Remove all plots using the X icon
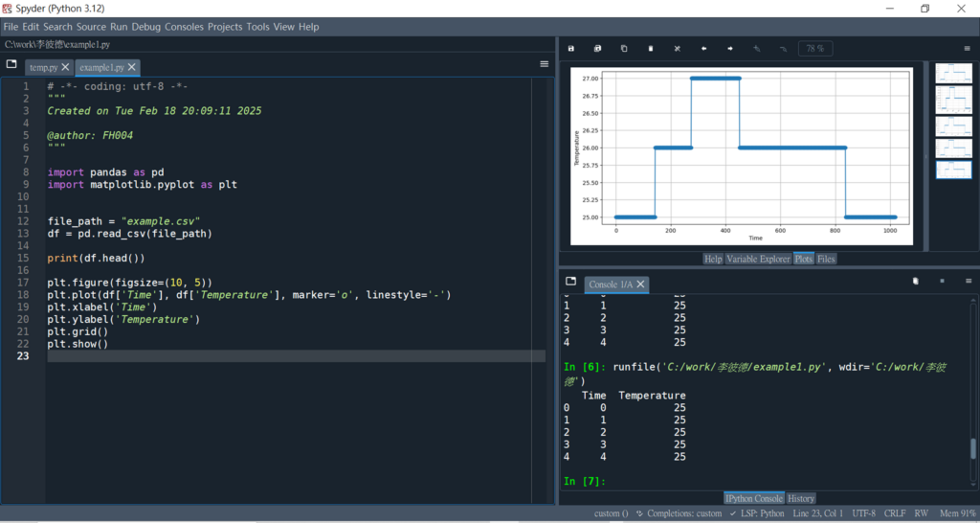This screenshot has width=980, height=523. 677,48
